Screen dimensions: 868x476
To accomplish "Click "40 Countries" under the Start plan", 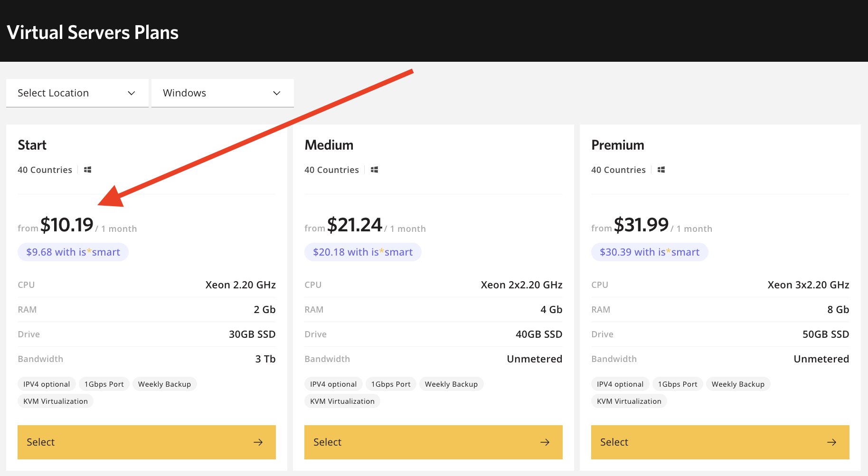I will pos(45,169).
